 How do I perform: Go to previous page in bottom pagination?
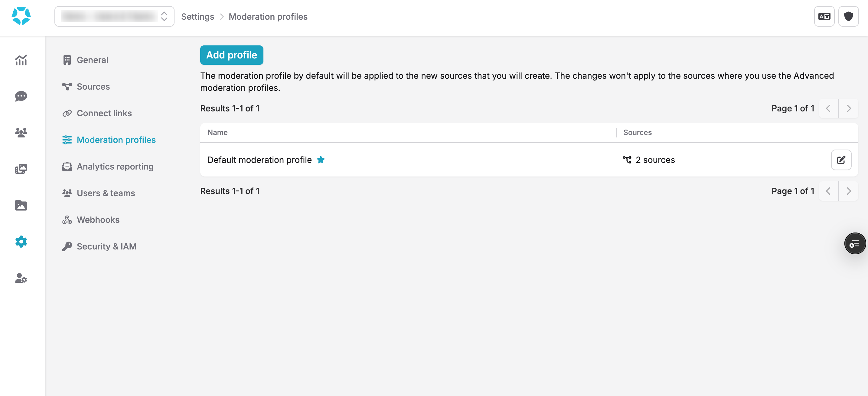(828, 191)
